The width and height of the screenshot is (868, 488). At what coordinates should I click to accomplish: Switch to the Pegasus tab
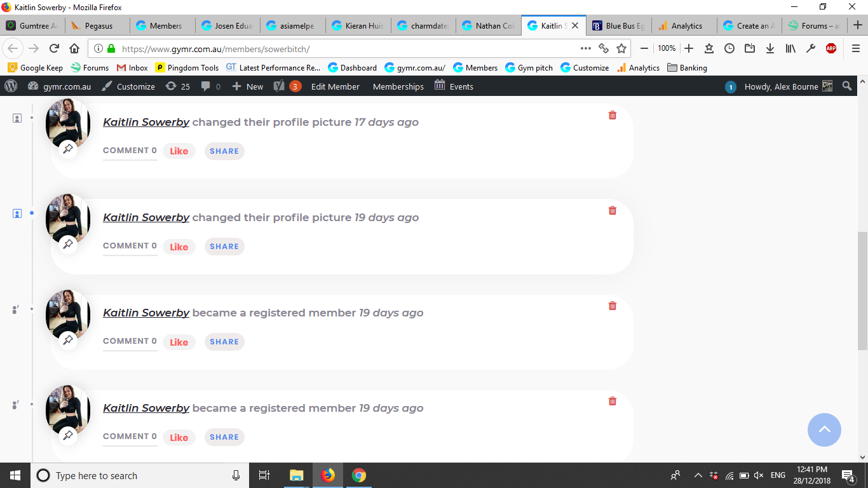[x=97, y=26]
